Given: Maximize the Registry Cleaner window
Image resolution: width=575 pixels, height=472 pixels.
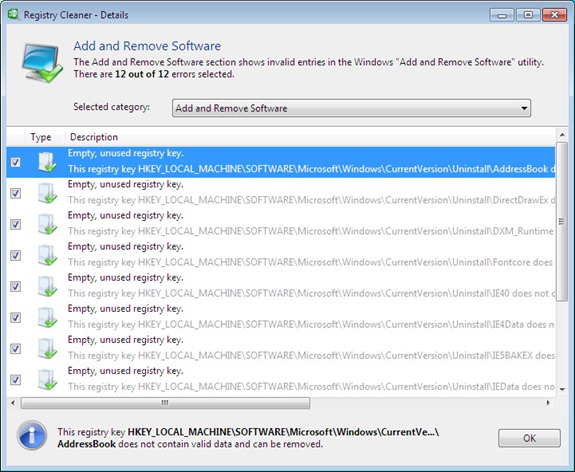Looking at the screenshot, I should [x=528, y=15].
